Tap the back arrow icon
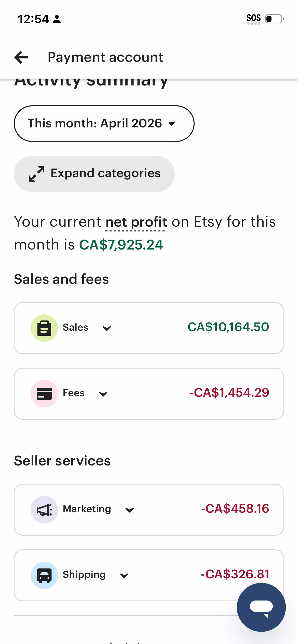This screenshot has width=298, height=644. (x=21, y=57)
